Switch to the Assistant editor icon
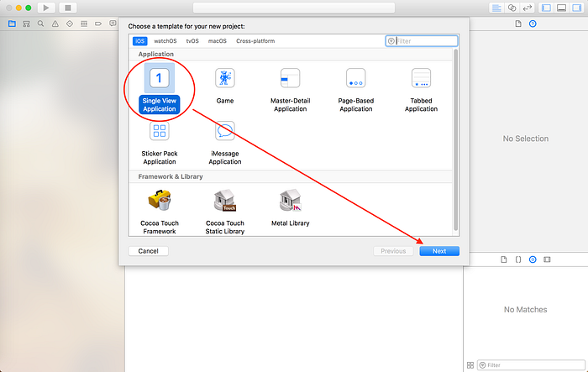 click(x=512, y=8)
